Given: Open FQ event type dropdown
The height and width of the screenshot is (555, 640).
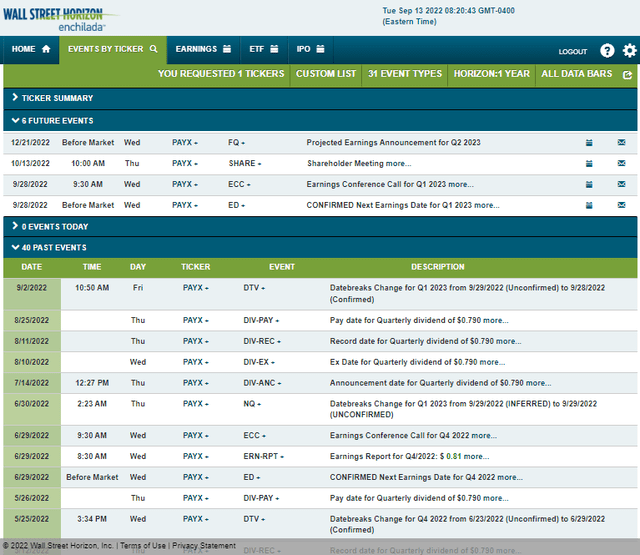Looking at the screenshot, I should coord(236,143).
